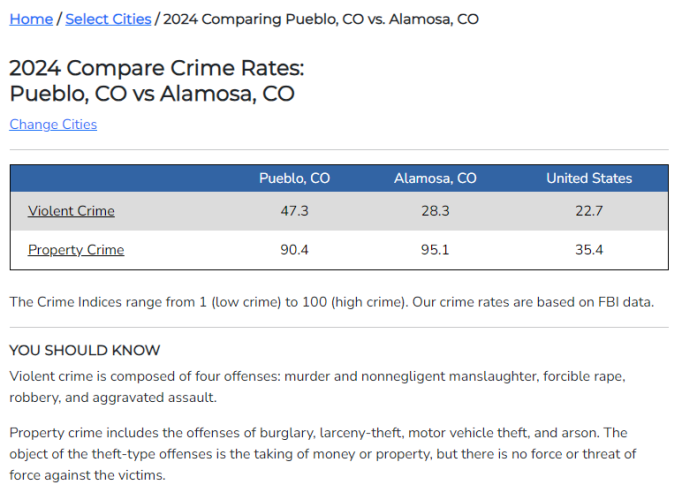Click Pueblo violent crime value 47.3
The height and width of the screenshot is (500, 682).
294,211
